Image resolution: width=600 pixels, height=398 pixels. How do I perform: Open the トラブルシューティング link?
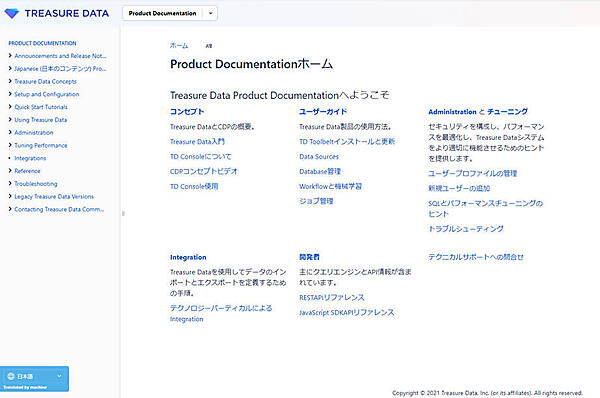[x=466, y=229]
